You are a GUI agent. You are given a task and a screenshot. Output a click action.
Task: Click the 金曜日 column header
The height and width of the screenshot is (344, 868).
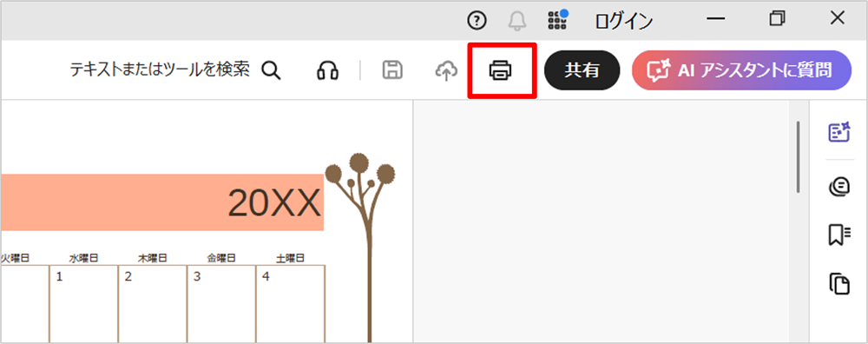221,258
